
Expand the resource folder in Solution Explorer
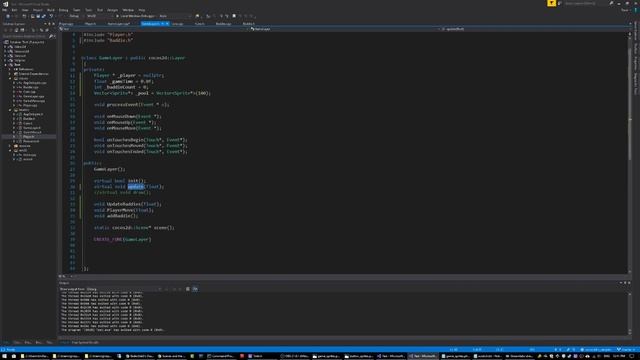point(10,146)
